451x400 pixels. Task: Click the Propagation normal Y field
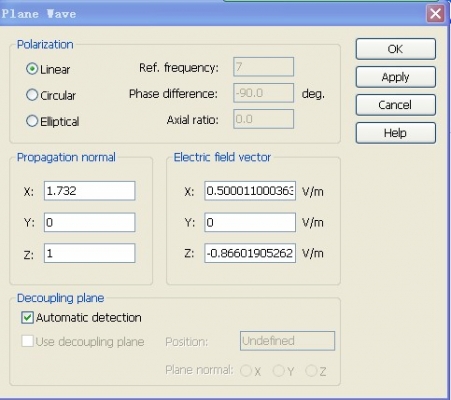90,222
